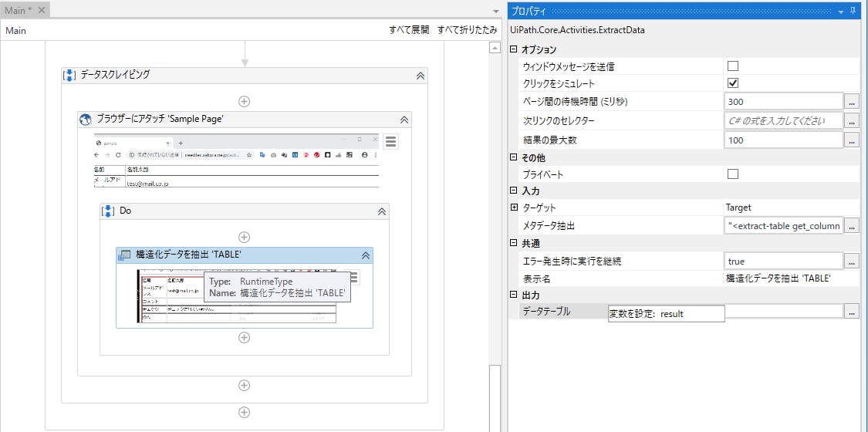This screenshot has height=432, width=868.
Task: Open editor button for ページ間の待機時間
Action: click(852, 102)
